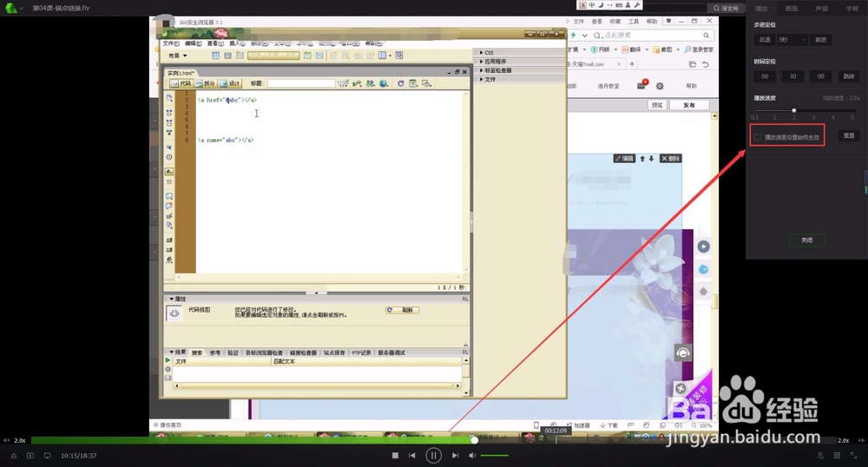
Task: Click the 跳转 jump-to-time button
Action: 849,76
